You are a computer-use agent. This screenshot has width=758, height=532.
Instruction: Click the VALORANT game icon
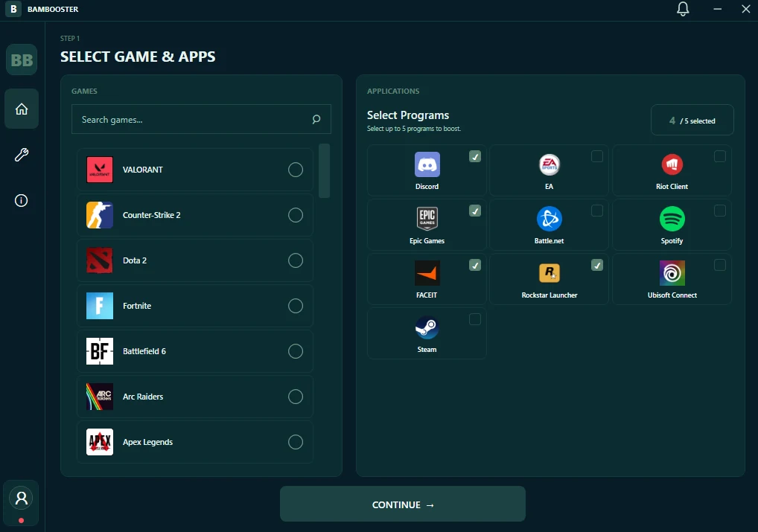100,170
